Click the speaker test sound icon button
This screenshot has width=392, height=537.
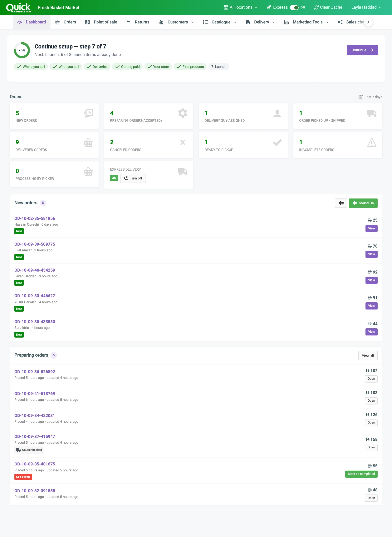coord(341,203)
